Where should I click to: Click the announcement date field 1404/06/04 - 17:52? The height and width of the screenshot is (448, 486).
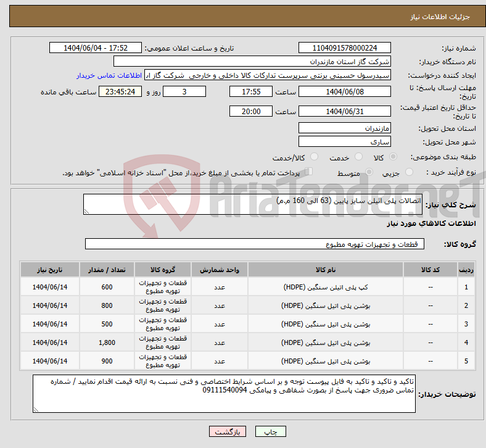point(96,48)
